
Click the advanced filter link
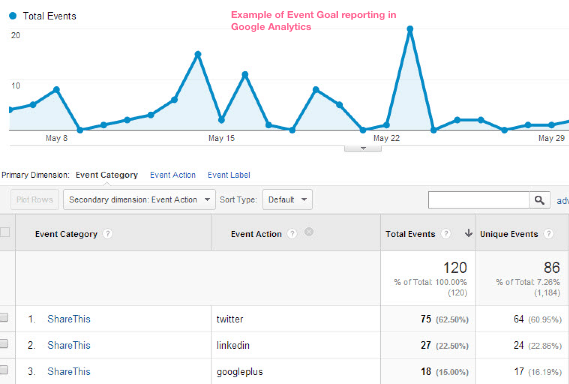point(563,201)
